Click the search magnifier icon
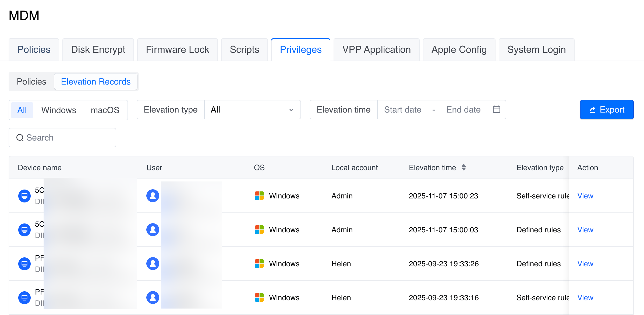Image resolution: width=644 pixels, height=315 pixels. [20, 138]
